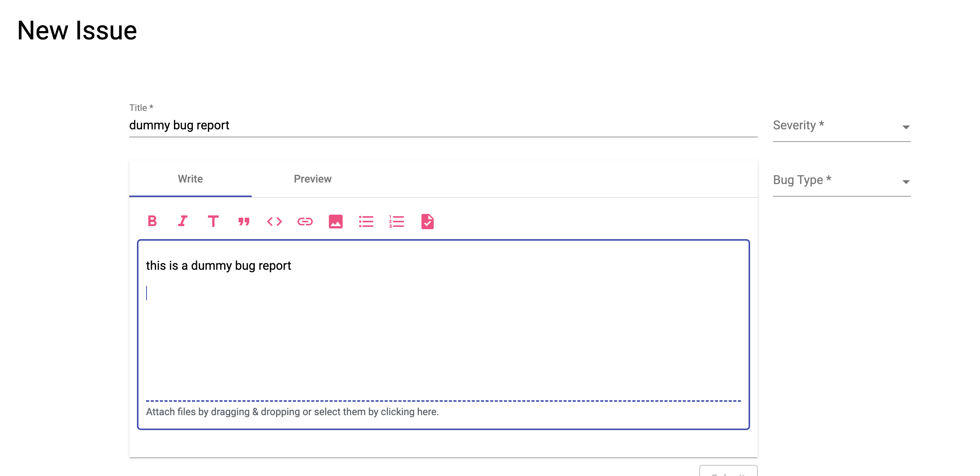This screenshot has height=476, width=980.
Task: Click the Title input field
Action: click(x=443, y=126)
